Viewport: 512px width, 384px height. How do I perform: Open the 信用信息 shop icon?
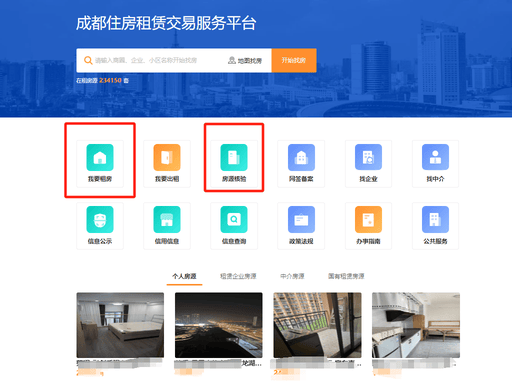167,219
